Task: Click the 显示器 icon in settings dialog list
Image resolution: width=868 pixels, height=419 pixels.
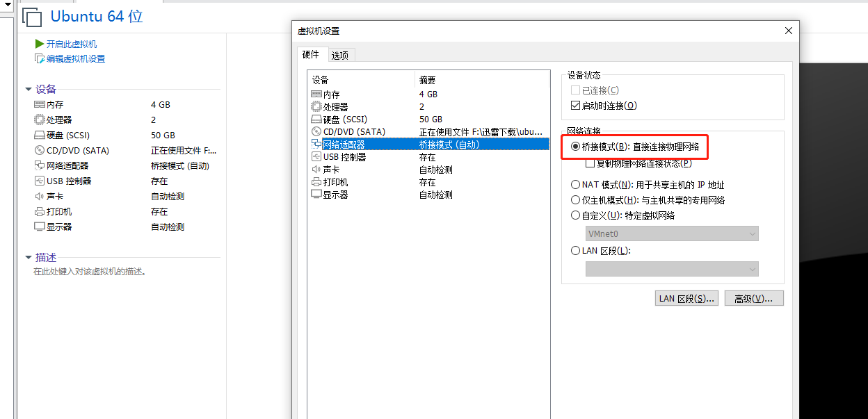Action: tap(316, 194)
